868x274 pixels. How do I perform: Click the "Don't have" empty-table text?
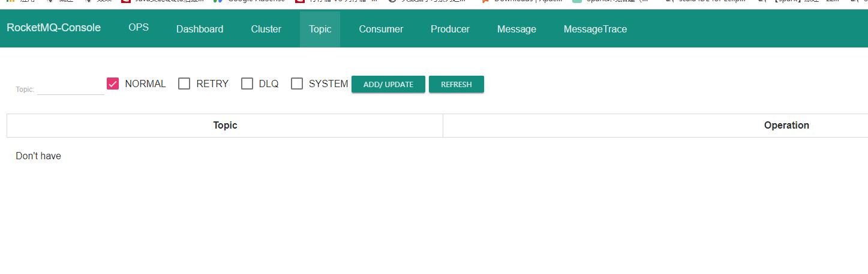[38, 156]
